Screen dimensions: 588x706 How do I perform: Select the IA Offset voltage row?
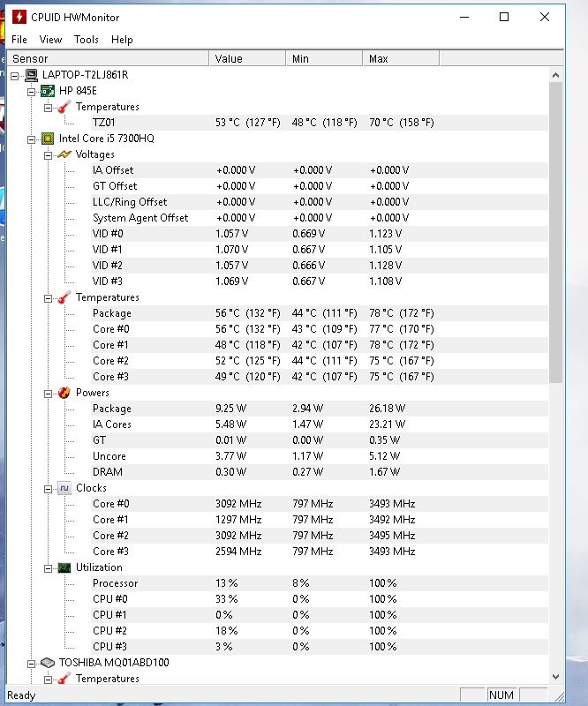coord(320,170)
